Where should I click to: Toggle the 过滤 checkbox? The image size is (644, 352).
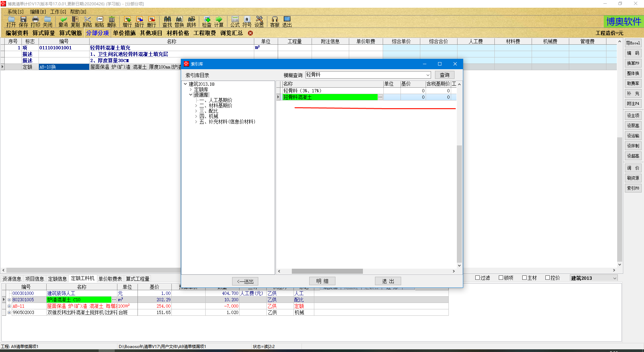click(x=477, y=278)
